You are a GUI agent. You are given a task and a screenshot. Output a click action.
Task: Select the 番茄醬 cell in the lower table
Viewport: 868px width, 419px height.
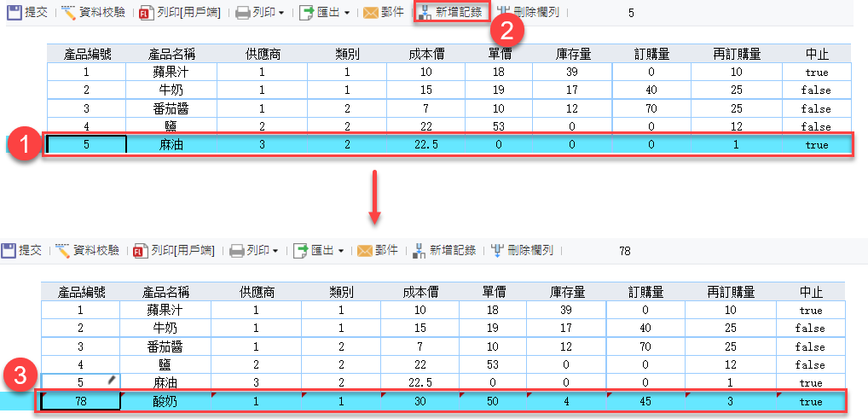165,347
